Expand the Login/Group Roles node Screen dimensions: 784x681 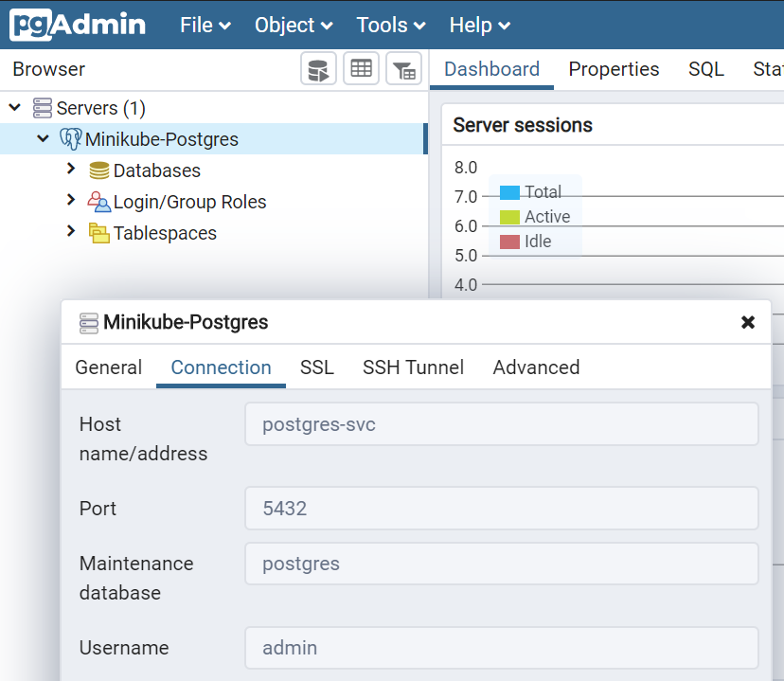(71, 200)
